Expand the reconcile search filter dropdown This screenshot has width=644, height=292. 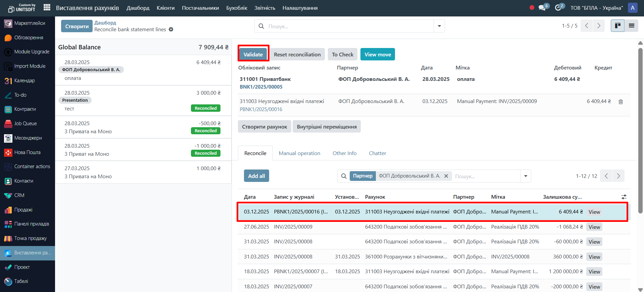click(526, 176)
